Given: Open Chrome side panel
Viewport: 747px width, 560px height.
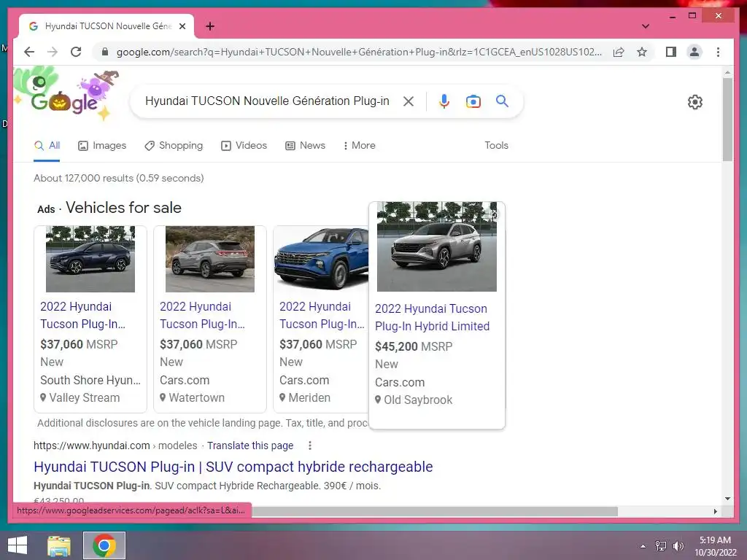Looking at the screenshot, I should (x=671, y=52).
